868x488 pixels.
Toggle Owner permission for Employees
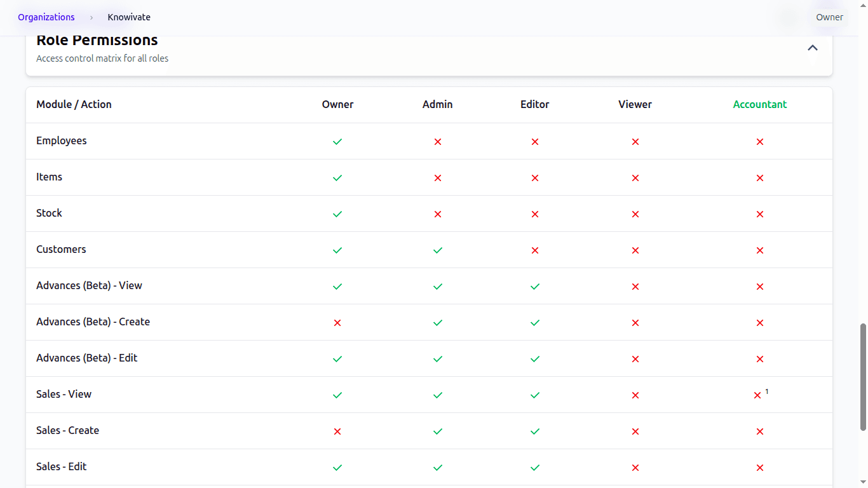[x=337, y=142]
